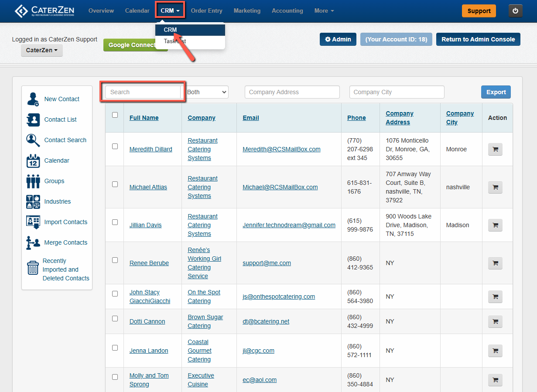The height and width of the screenshot is (392, 537).
Task: Click cart icon for Molly and Tom Sprong
Action: click(x=495, y=380)
